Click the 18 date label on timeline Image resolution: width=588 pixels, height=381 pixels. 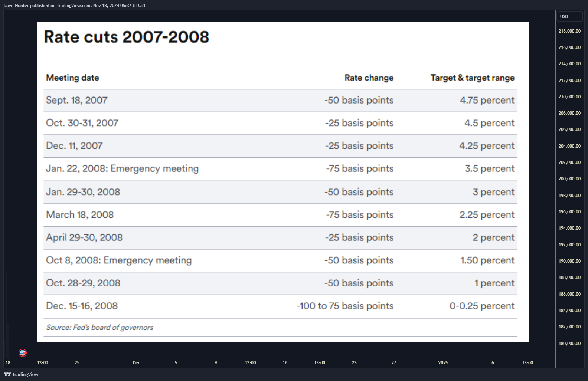click(8, 363)
